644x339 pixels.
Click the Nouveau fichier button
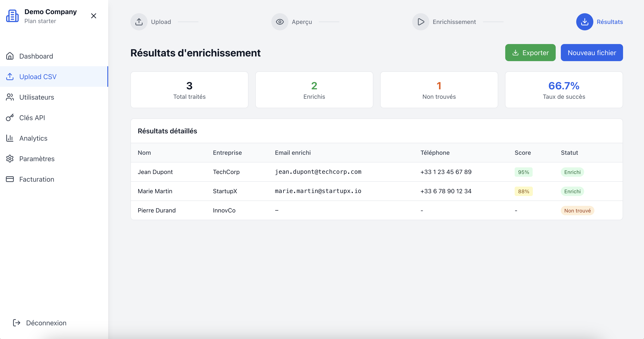pyautogui.click(x=591, y=53)
